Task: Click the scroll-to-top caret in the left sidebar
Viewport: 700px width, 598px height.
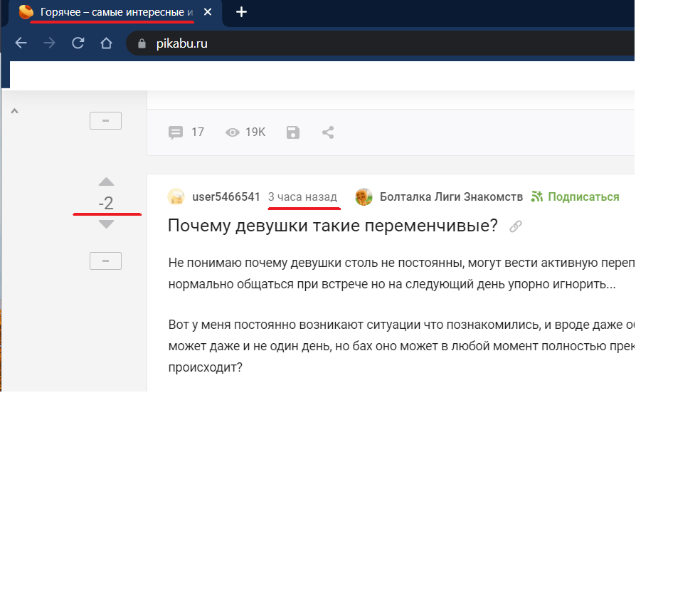Action: 14,111
